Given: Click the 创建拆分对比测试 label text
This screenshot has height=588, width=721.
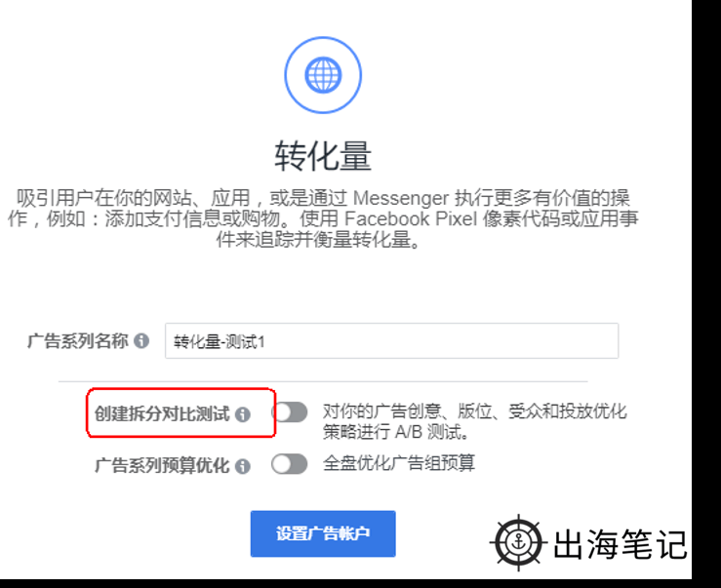Looking at the screenshot, I should pos(162,413).
